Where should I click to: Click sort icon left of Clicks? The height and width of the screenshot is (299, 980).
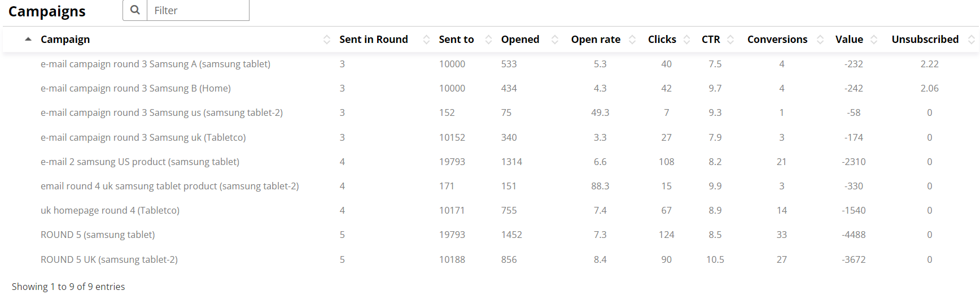click(632, 39)
